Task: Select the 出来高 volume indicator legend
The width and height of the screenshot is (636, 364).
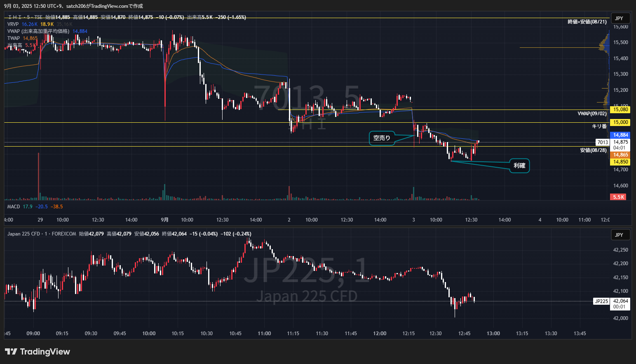Action: point(15,45)
